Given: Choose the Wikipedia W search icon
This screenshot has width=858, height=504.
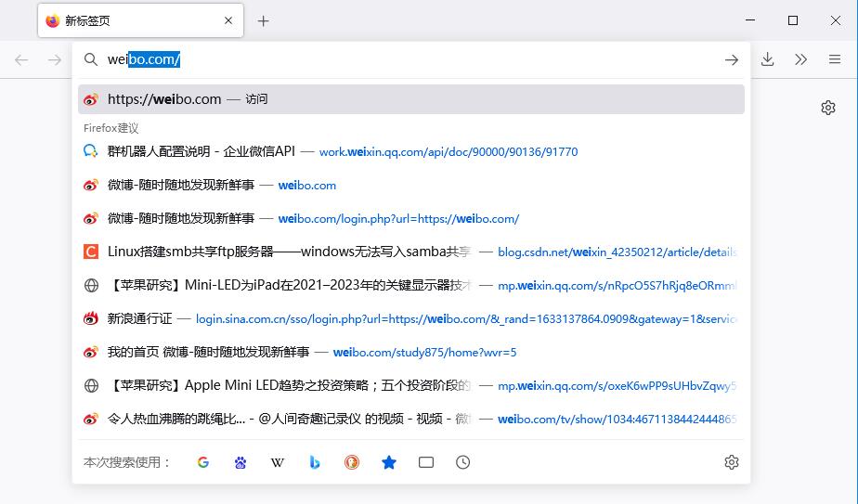Looking at the screenshot, I should click(278, 462).
